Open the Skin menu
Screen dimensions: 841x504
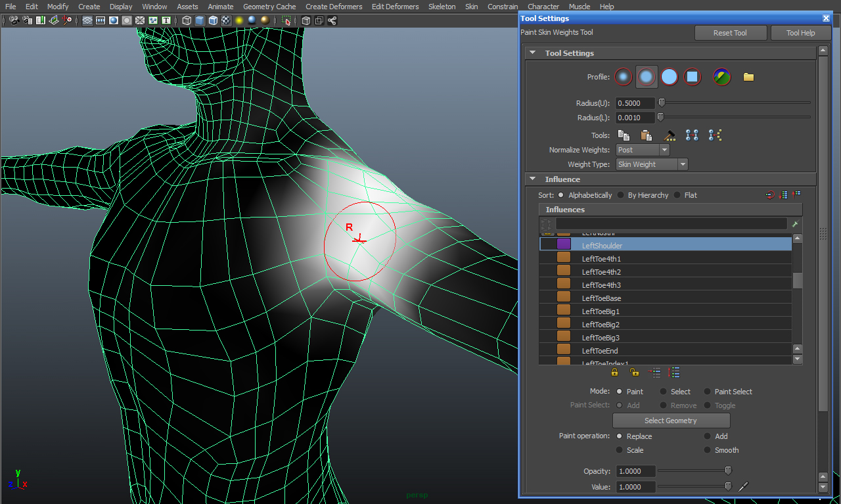(471, 7)
